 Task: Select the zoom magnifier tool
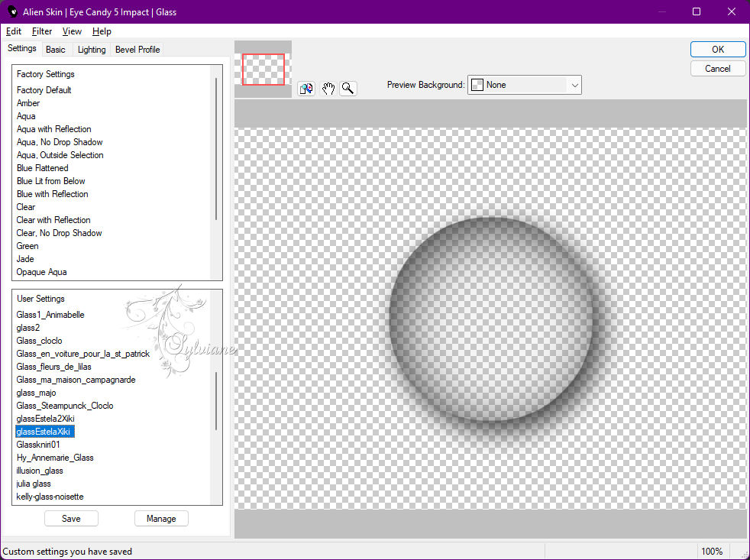tap(348, 89)
